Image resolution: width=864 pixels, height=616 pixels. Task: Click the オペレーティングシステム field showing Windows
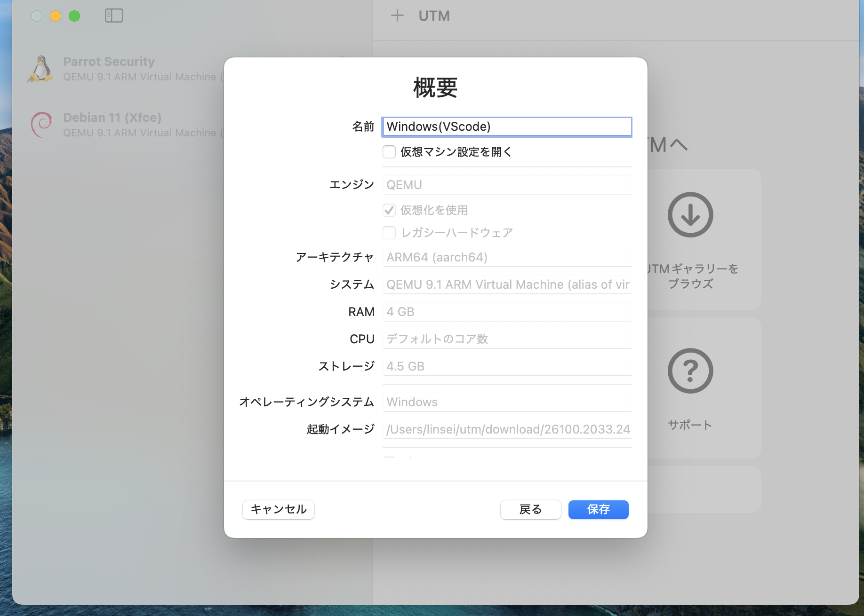click(x=507, y=402)
